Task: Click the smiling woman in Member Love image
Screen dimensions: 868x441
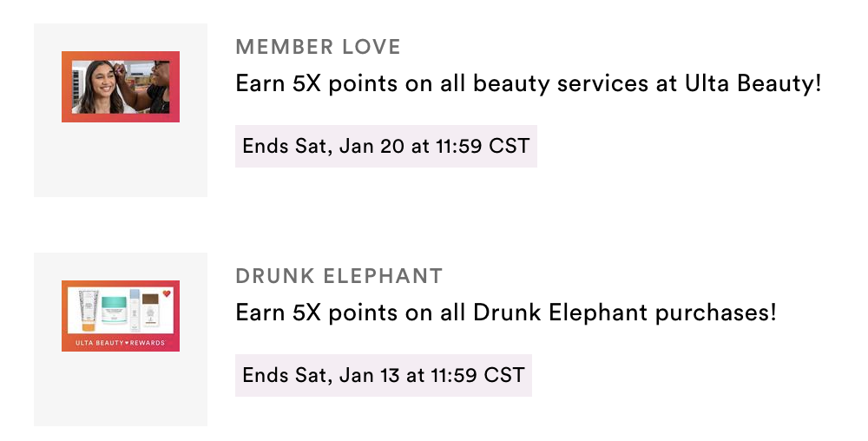Action: tap(100, 87)
